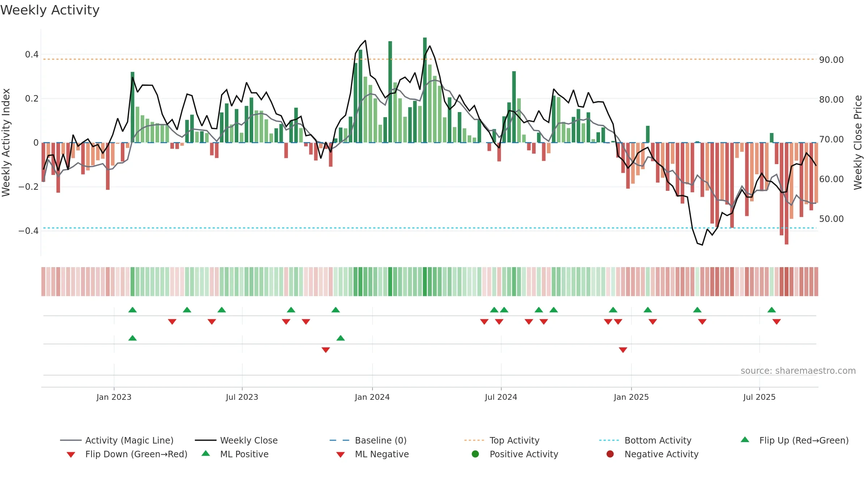Select the Jul 2023 x-axis label
The image size is (868, 488).
click(242, 397)
